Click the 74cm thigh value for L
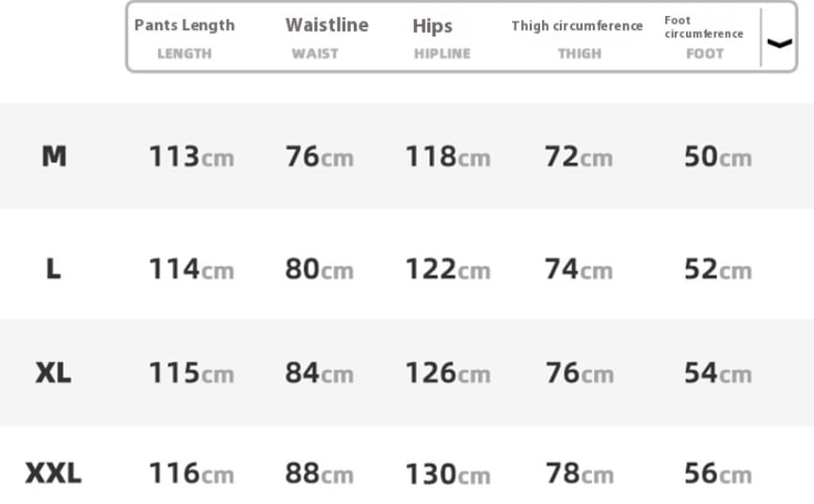814x504 pixels. 579,269
